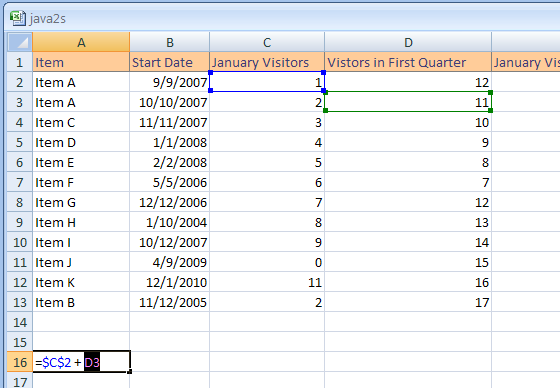Click First Quarter value 10 in Item C row
The image size is (560, 388).
[x=408, y=123]
